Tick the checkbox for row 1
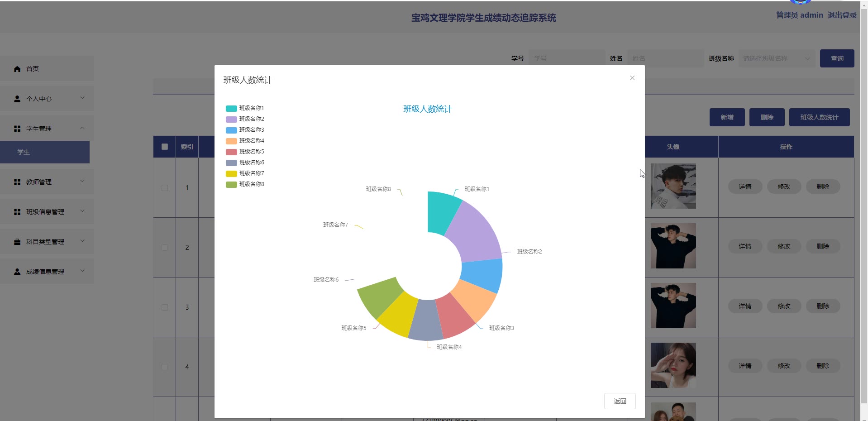This screenshot has height=421, width=868. click(x=165, y=188)
